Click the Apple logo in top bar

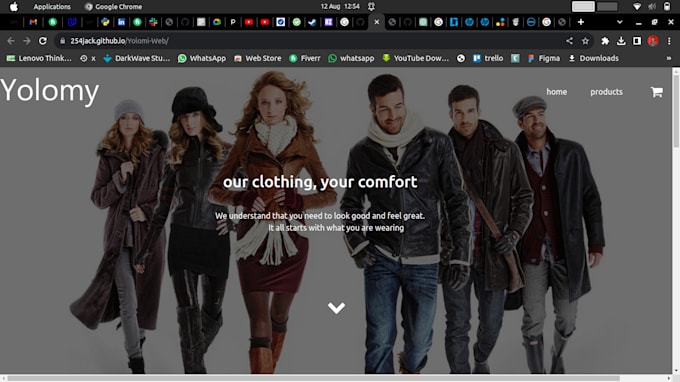point(14,7)
